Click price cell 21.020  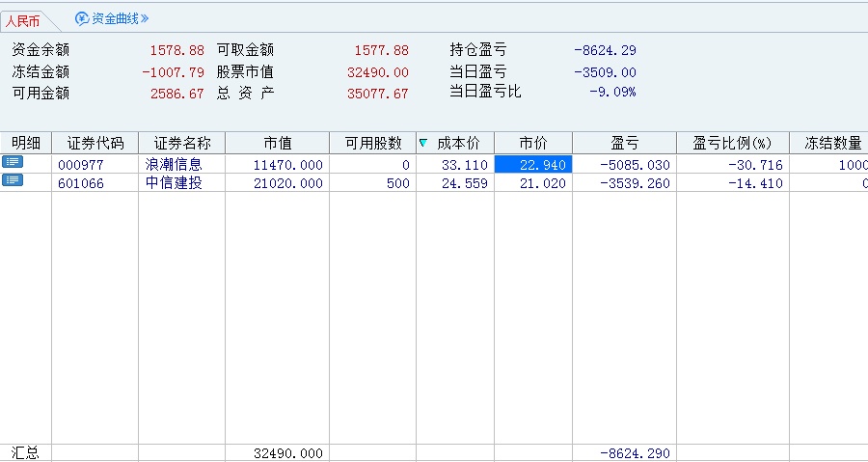(x=542, y=183)
